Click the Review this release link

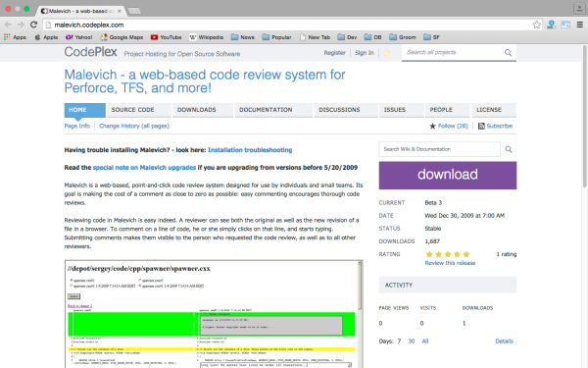coord(450,263)
